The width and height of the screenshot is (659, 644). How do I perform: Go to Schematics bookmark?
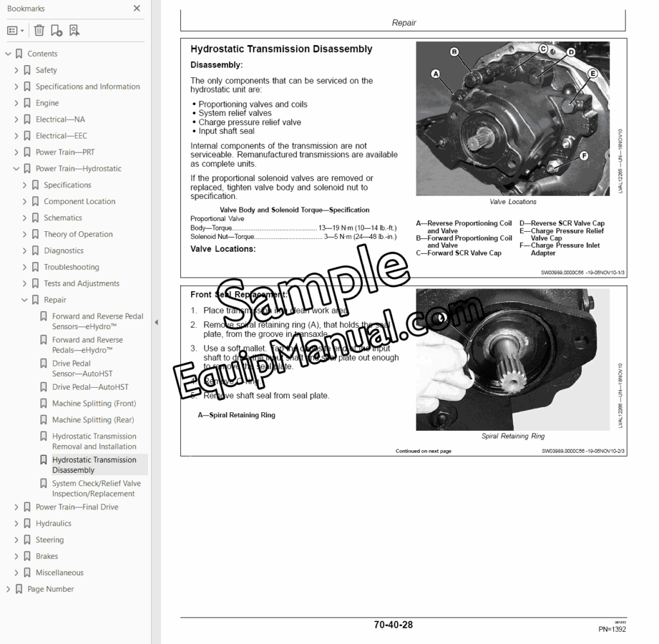click(63, 218)
